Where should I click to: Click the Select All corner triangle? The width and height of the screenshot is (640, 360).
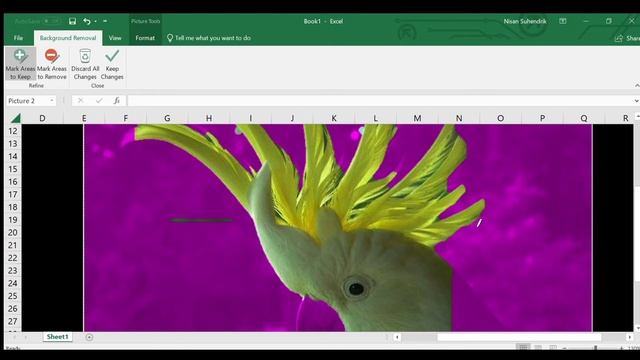point(15,118)
